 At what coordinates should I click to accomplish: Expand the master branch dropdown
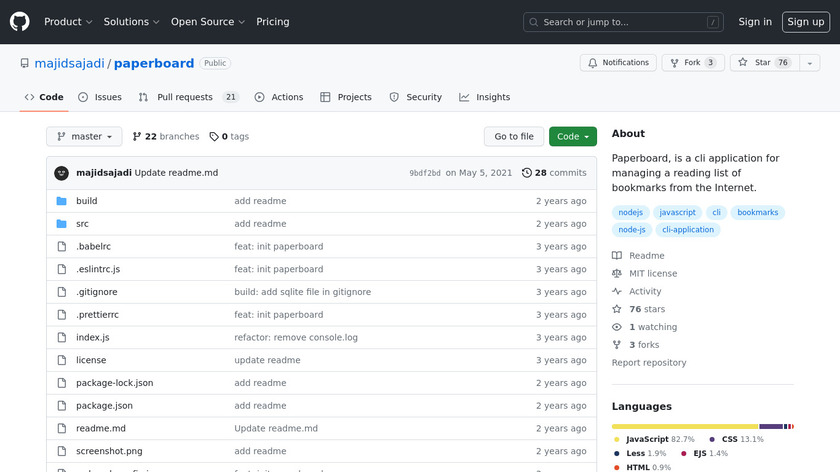tap(84, 137)
